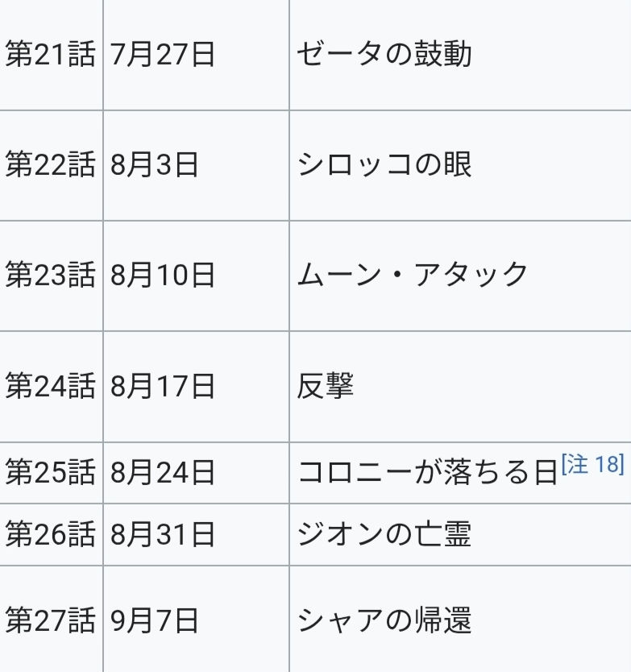Click episode title ゼータの鼓動
Viewport: 631px width, 672px height.
[384, 55]
